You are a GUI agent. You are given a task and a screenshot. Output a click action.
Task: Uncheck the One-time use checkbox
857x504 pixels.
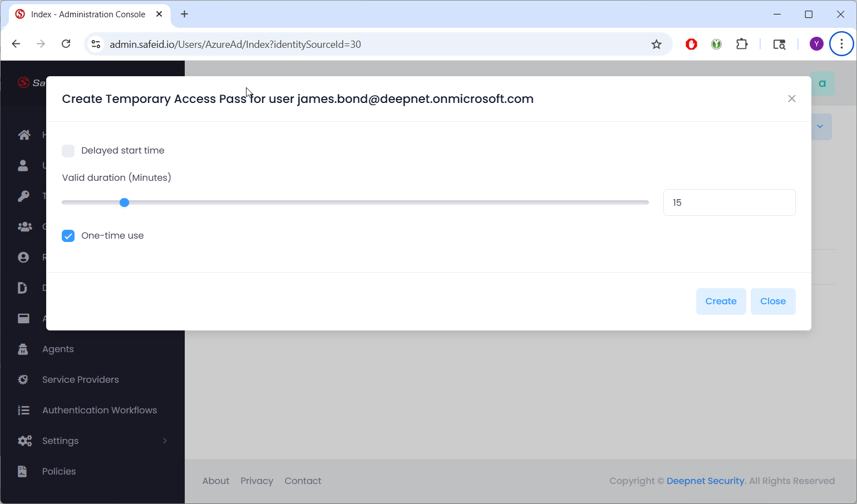click(68, 236)
